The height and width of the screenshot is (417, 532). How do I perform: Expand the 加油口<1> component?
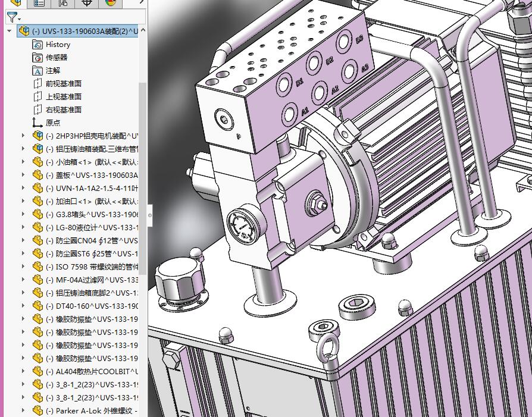(23, 201)
